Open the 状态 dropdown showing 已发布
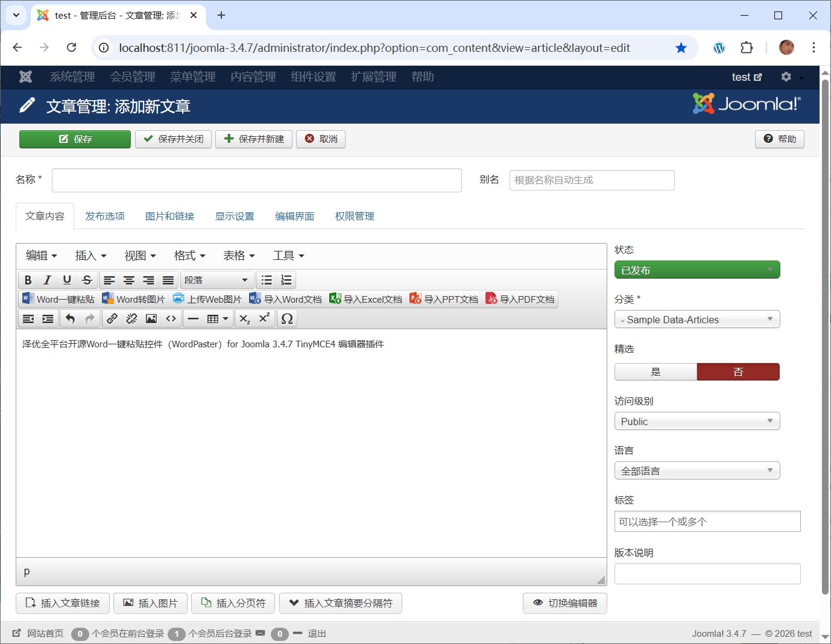 click(697, 270)
